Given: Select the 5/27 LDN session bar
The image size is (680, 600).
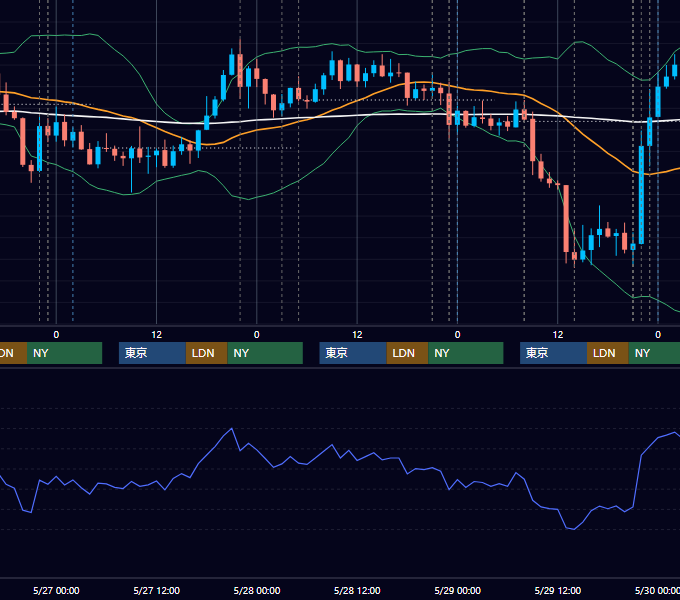Looking at the screenshot, I should point(206,353).
